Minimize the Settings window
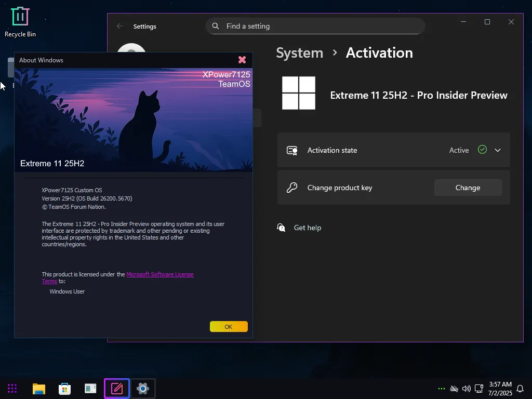 [x=463, y=22]
